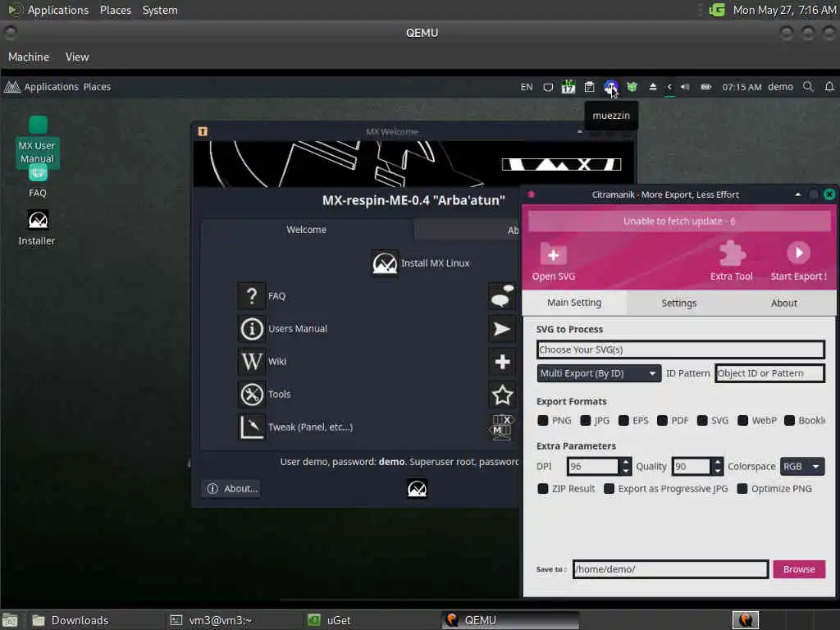Image resolution: width=840 pixels, height=630 pixels.
Task: Open the FAQ desktop icon
Action: click(38, 173)
